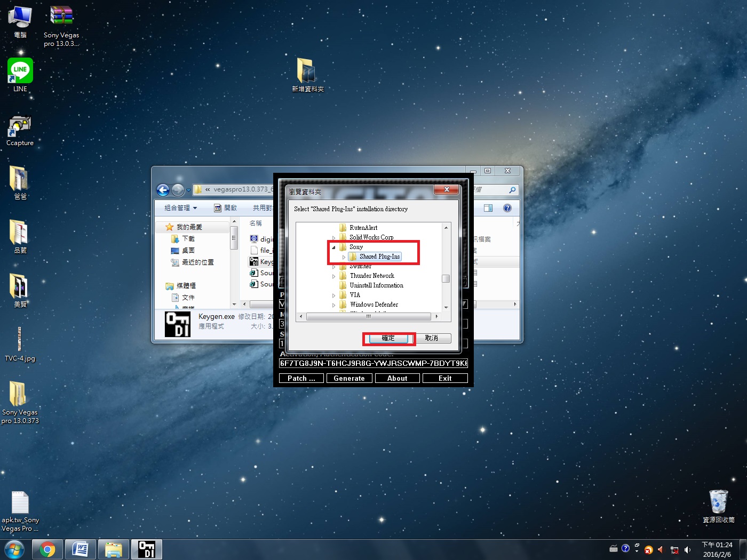
Task: Switch to the Keygen app on the taskbar
Action: [x=147, y=549]
